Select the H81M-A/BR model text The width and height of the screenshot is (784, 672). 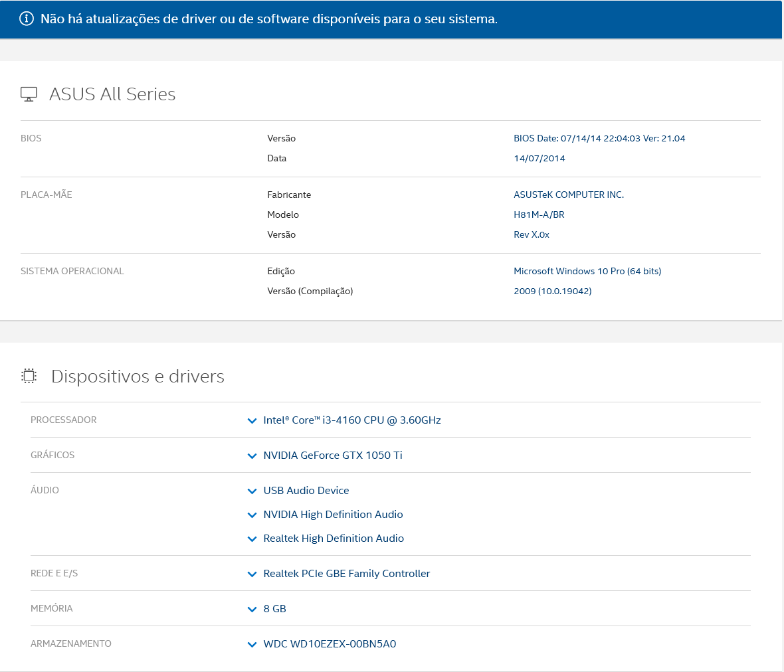539,215
